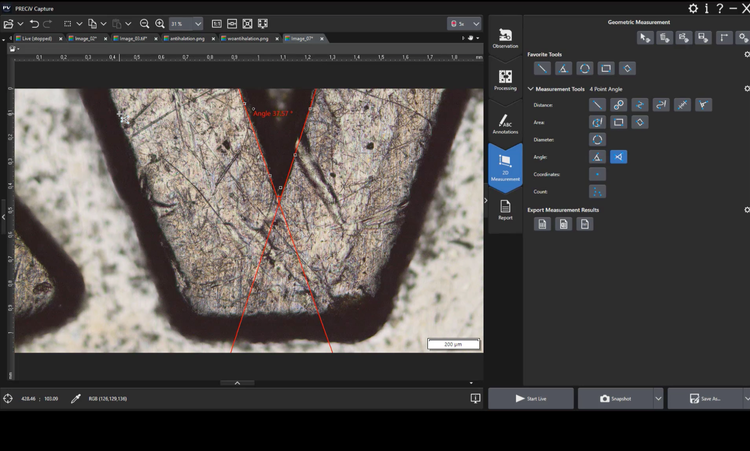Open the Observation panel tab
This screenshot has height=451, width=750.
point(505,39)
